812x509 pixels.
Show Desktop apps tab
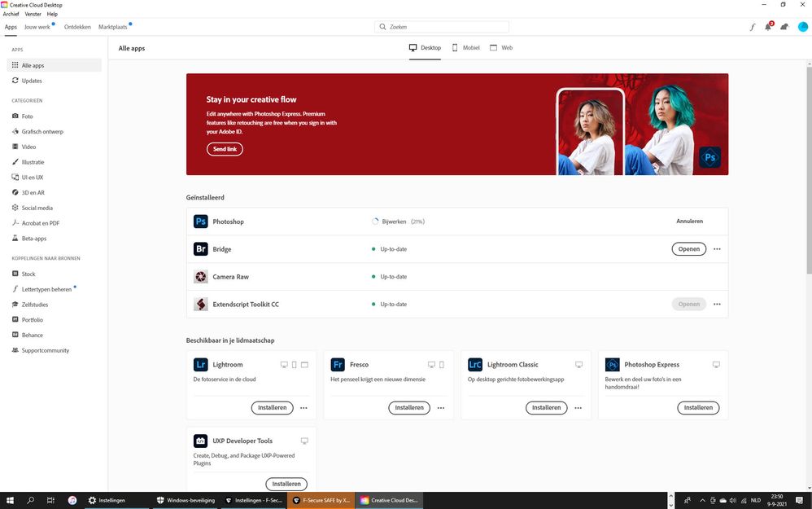[426, 48]
